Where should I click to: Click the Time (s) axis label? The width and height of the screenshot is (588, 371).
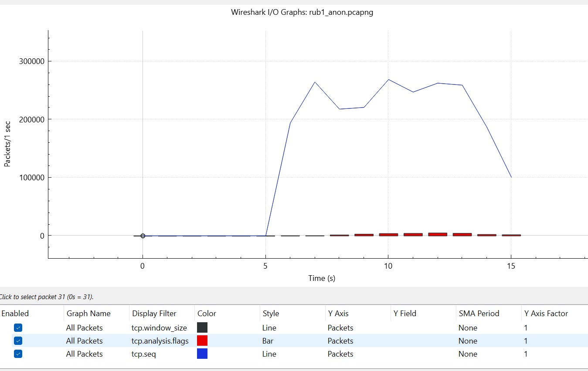(322, 278)
